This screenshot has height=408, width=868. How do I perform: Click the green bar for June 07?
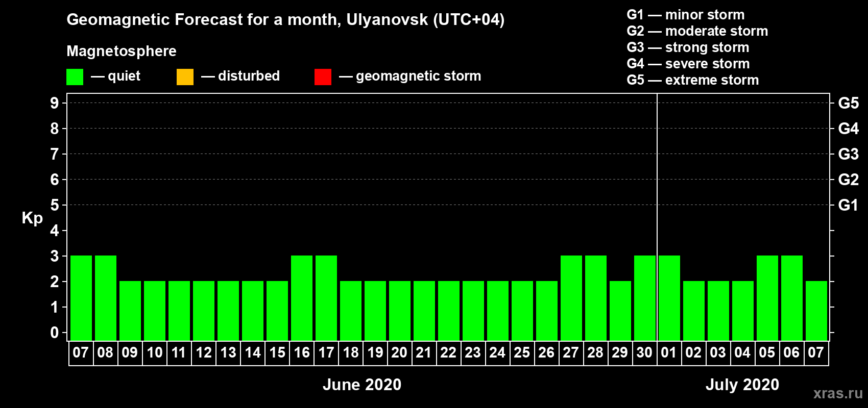tap(81, 298)
